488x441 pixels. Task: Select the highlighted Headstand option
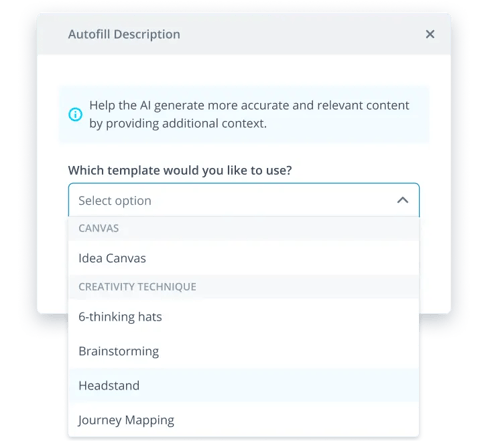coord(244,385)
